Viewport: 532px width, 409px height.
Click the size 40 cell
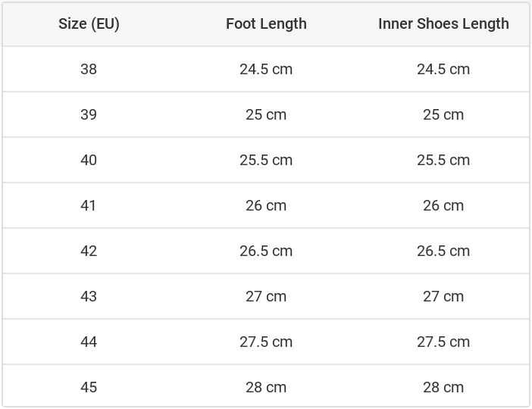[89, 160]
